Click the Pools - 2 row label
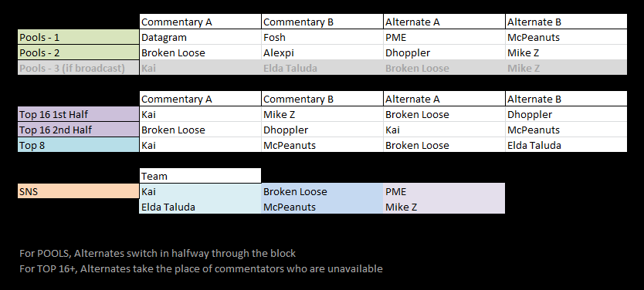 pyautogui.click(x=79, y=52)
